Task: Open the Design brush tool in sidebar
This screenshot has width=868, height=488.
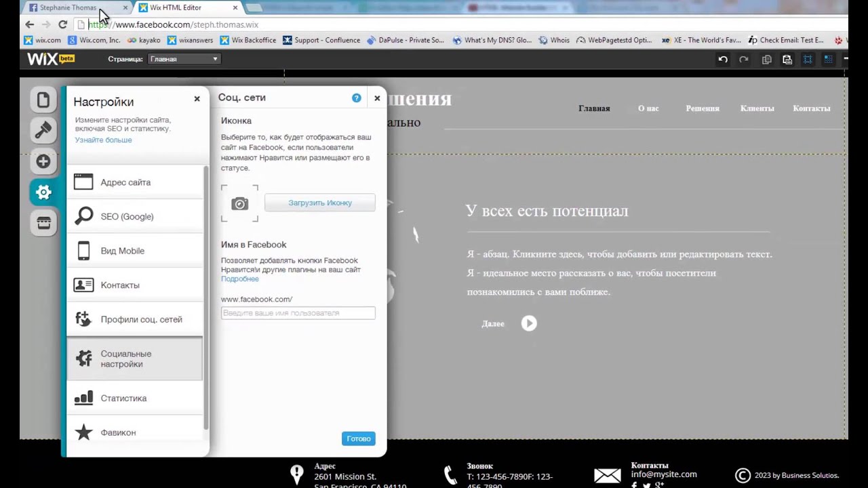Action: click(x=43, y=130)
